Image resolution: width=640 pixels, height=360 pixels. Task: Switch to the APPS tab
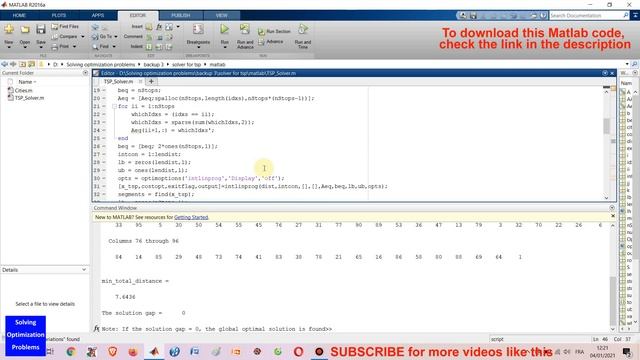[x=98, y=16]
